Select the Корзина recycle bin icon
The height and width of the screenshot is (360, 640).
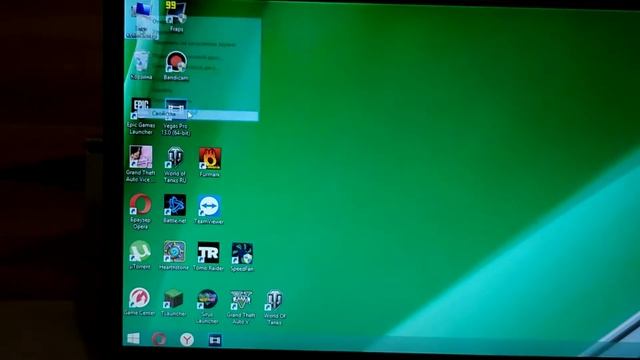141,65
